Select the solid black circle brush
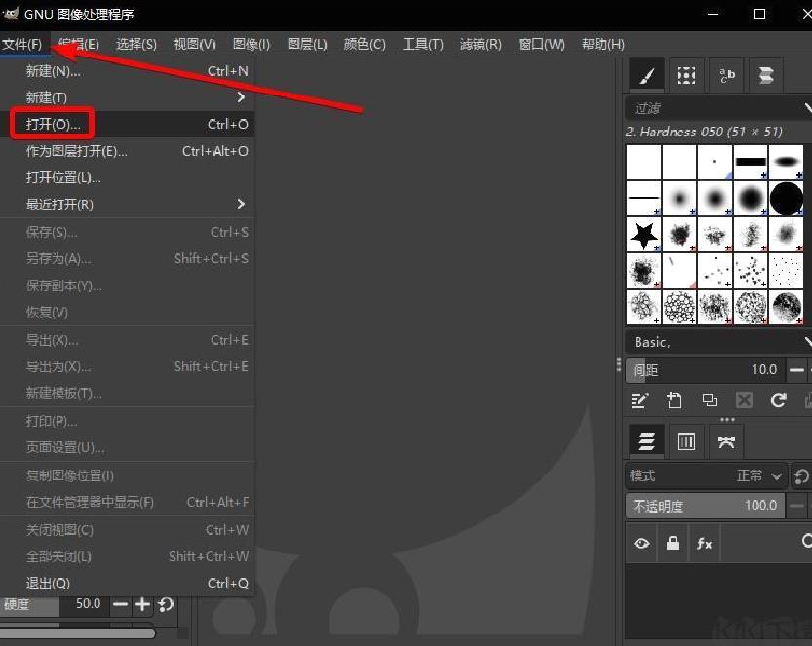The image size is (812, 646). coord(786,198)
